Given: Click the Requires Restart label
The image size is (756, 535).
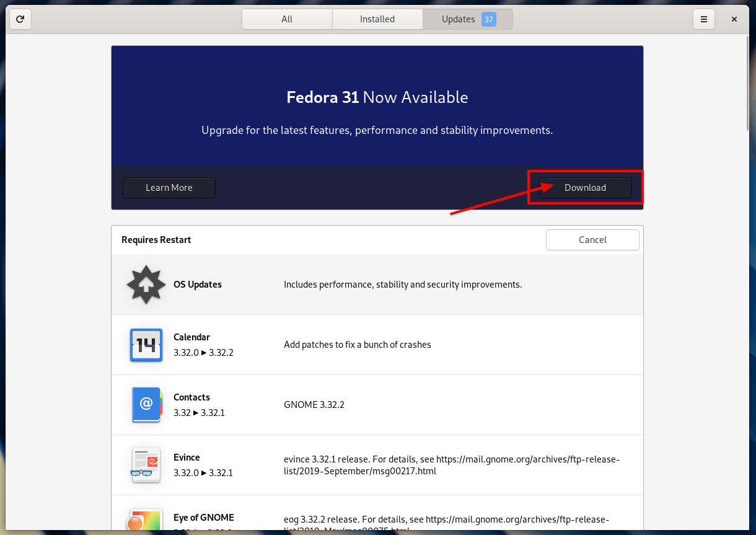Looking at the screenshot, I should 156,240.
